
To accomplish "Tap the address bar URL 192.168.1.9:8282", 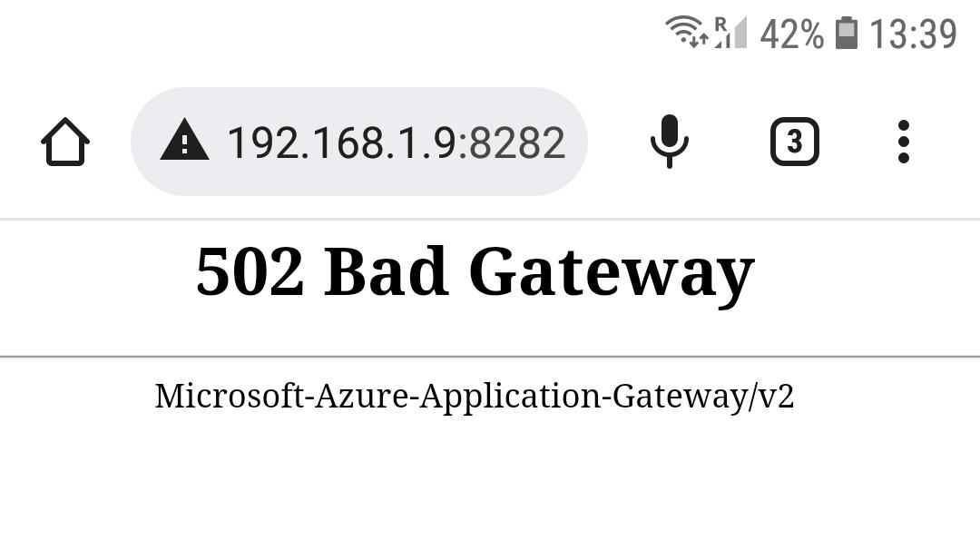I will (395, 141).
